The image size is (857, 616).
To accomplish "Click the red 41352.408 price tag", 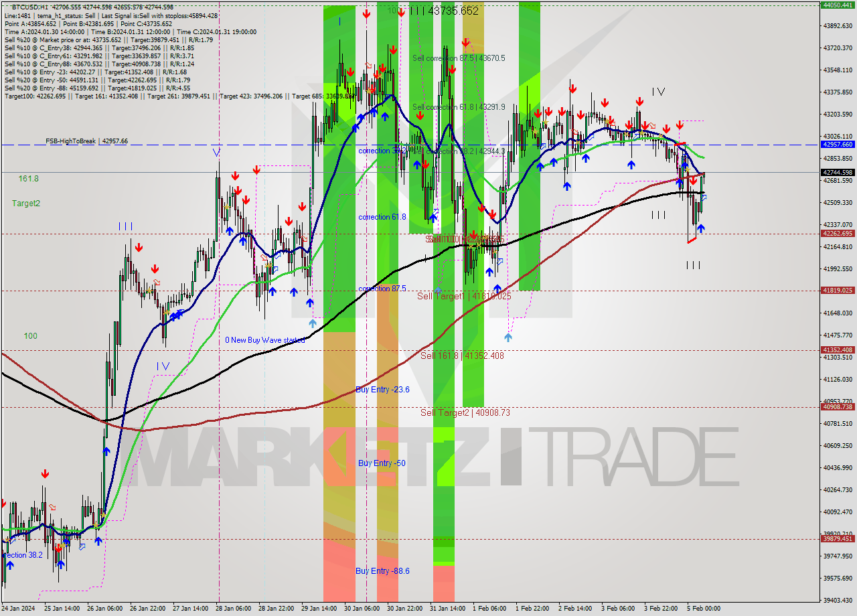I will point(838,350).
